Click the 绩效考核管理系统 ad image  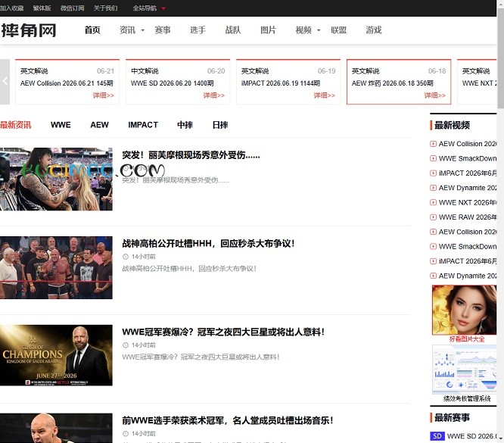(x=465, y=370)
